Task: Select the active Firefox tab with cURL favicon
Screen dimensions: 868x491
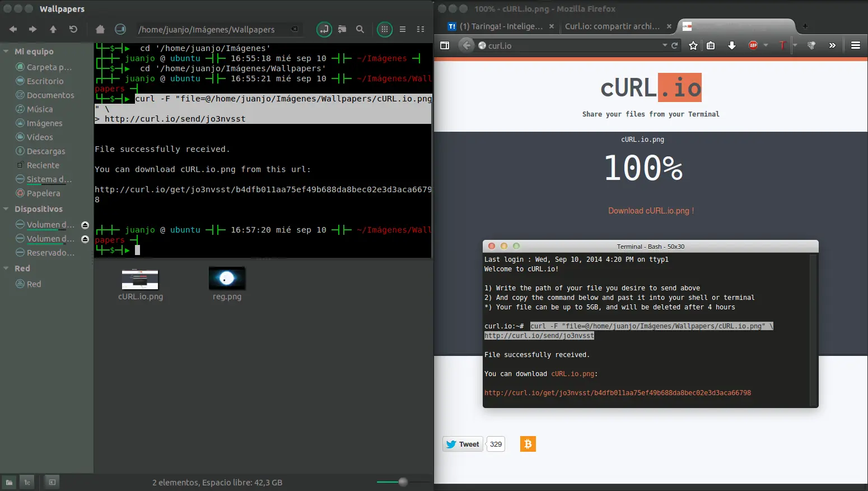Action: 736,26
